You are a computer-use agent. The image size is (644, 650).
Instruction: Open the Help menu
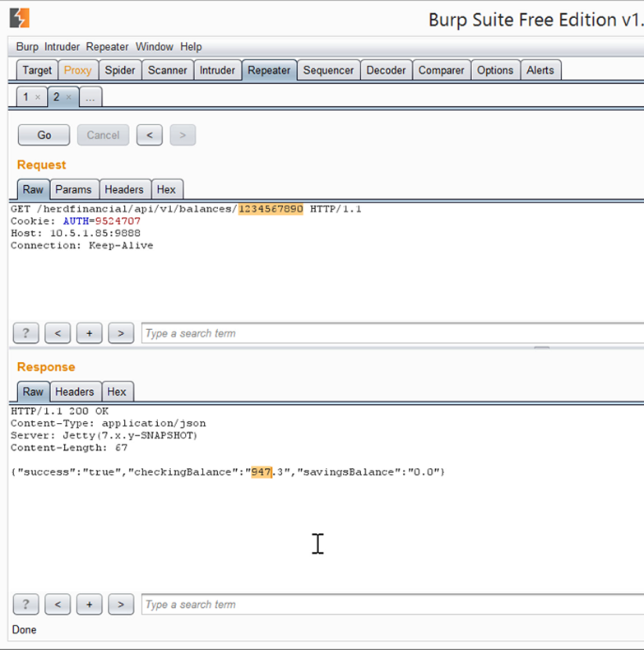click(x=191, y=47)
